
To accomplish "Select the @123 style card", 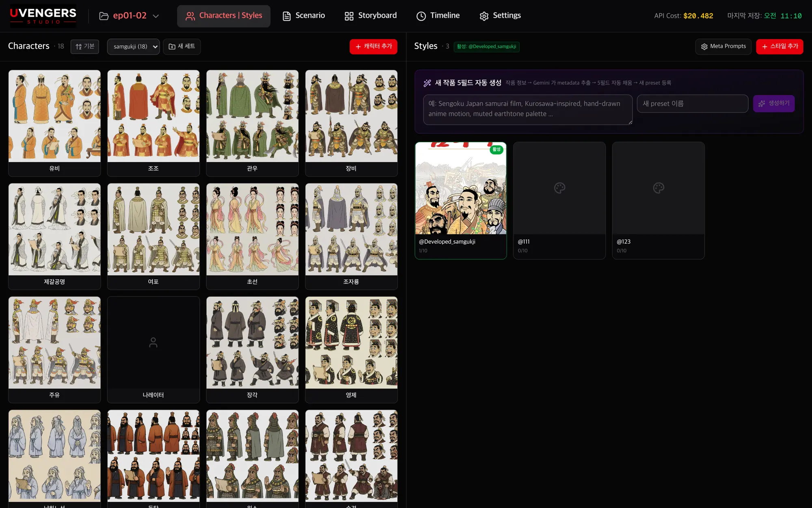I will (659, 200).
